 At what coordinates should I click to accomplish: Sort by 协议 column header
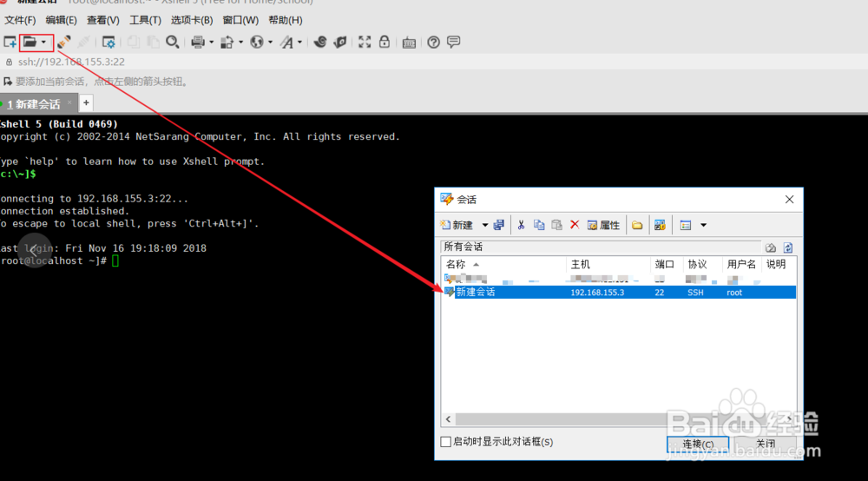coord(702,265)
